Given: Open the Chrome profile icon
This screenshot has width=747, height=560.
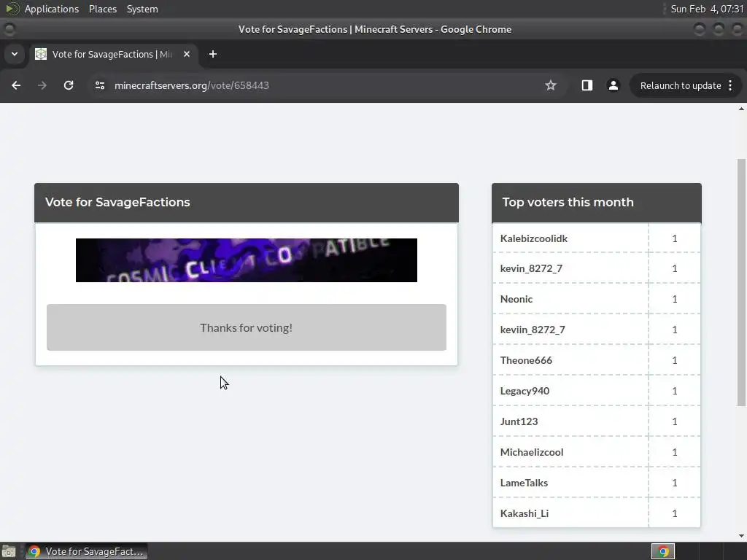Looking at the screenshot, I should 613,85.
